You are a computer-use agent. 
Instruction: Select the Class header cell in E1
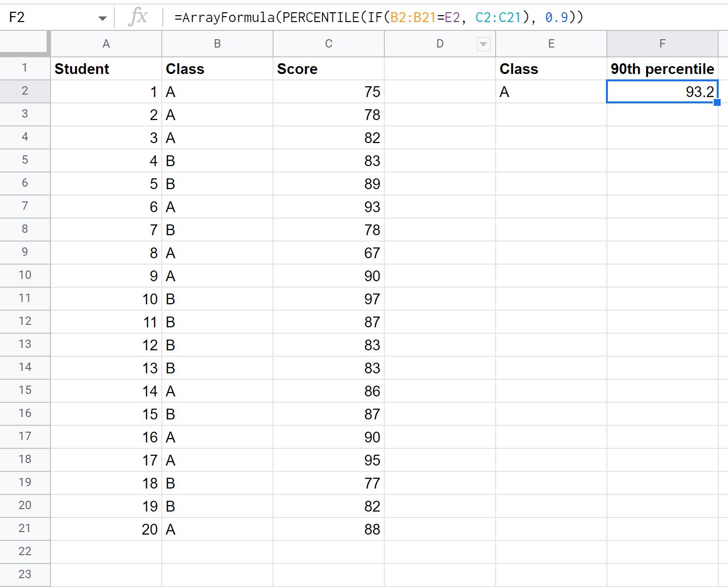(x=551, y=69)
